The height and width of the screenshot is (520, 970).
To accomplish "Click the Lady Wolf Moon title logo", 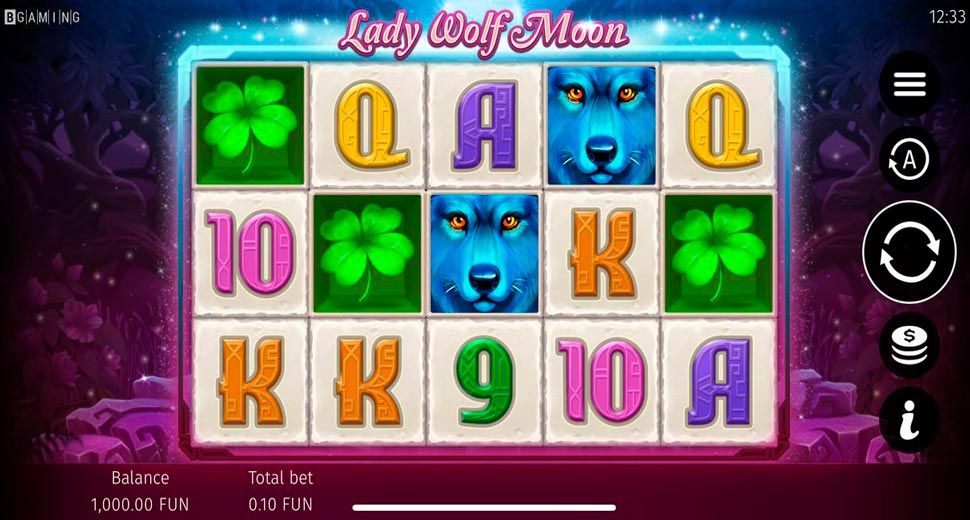I will click(484, 33).
